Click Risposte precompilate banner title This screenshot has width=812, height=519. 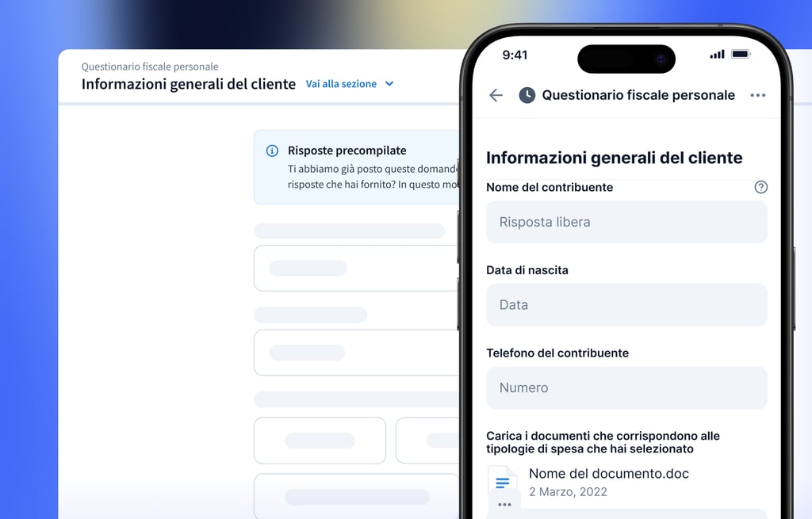(x=347, y=151)
